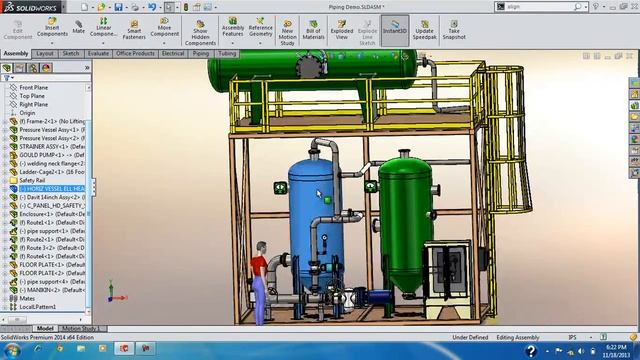Click Show Hidden Components
Image resolution: width=640 pixels, height=360 pixels.
(200, 33)
